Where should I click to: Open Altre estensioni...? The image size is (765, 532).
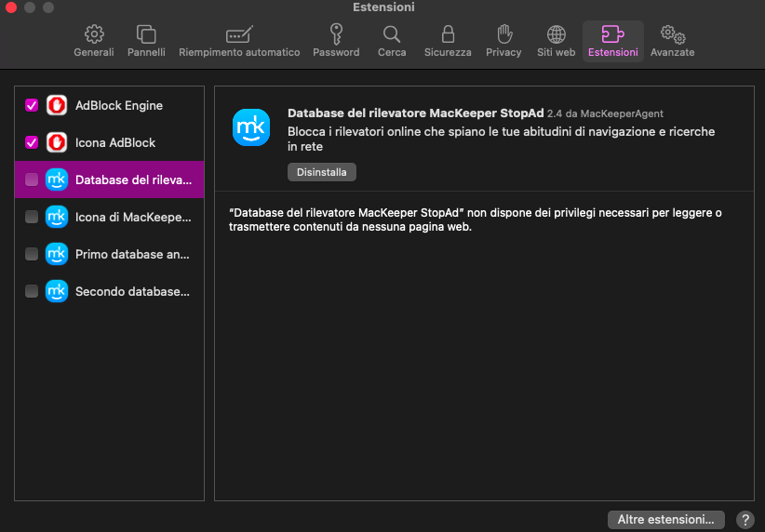pyautogui.click(x=666, y=519)
